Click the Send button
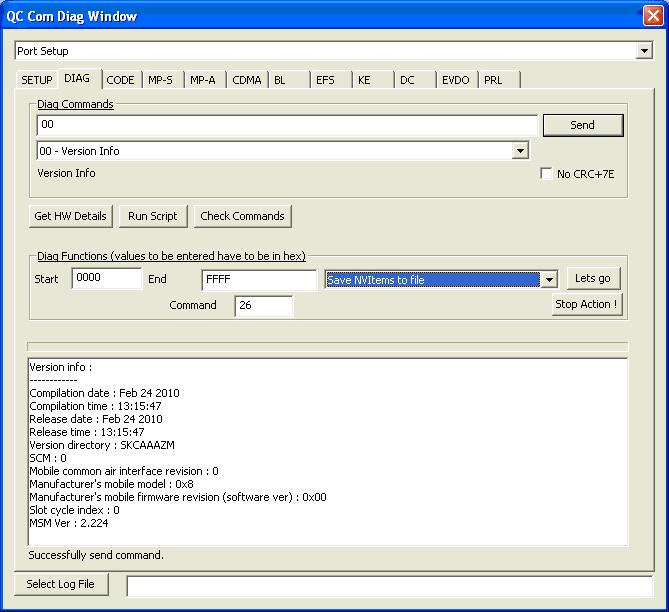 [583, 125]
